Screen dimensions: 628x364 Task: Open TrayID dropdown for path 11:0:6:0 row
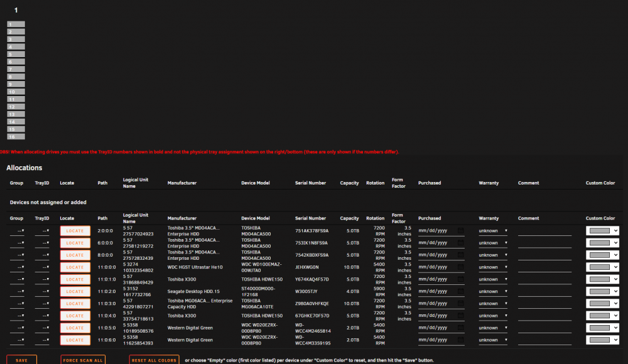click(42, 340)
